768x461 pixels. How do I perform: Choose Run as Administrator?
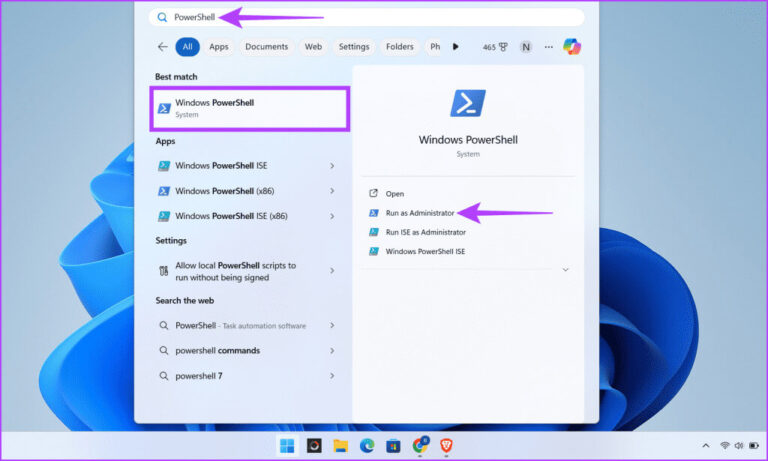click(x=419, y=213)
